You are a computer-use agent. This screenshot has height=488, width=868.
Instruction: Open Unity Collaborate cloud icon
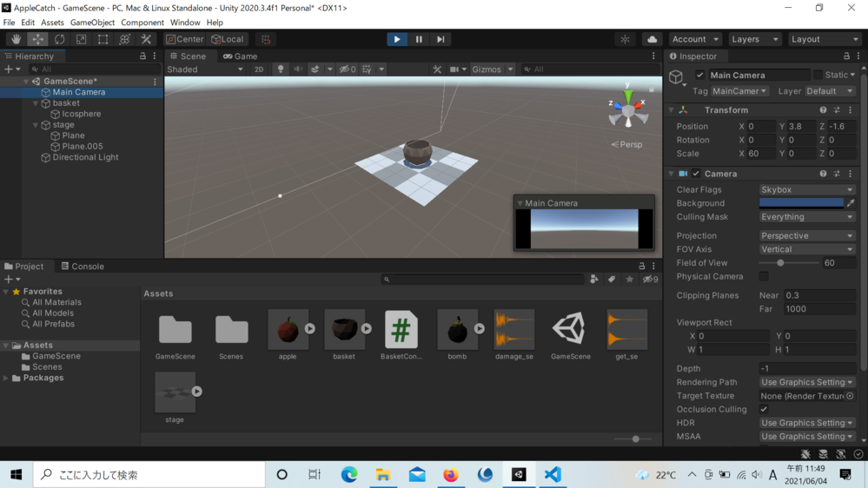pyautogui.click(x=653, y=39)
